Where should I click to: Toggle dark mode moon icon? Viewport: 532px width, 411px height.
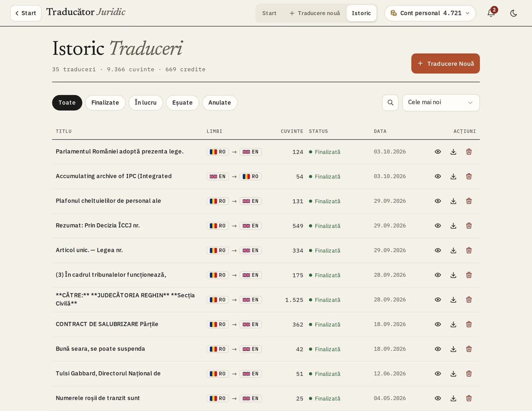(513, 13)
